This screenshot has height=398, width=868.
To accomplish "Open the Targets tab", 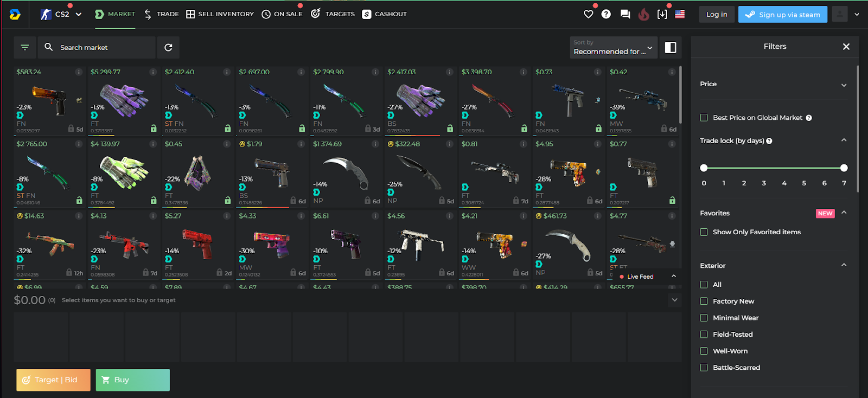I will click(x=333, y=14).
